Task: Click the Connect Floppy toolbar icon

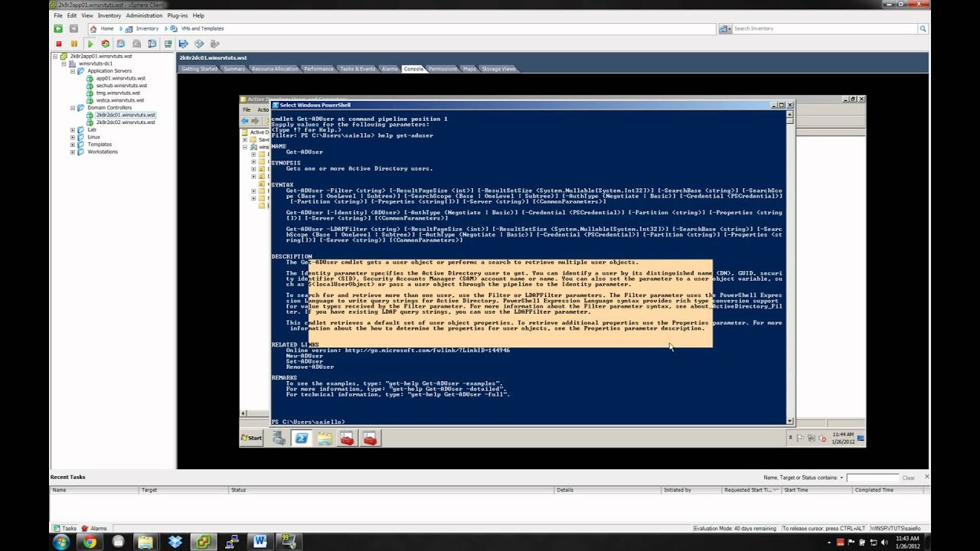Action: coord(183,44)
